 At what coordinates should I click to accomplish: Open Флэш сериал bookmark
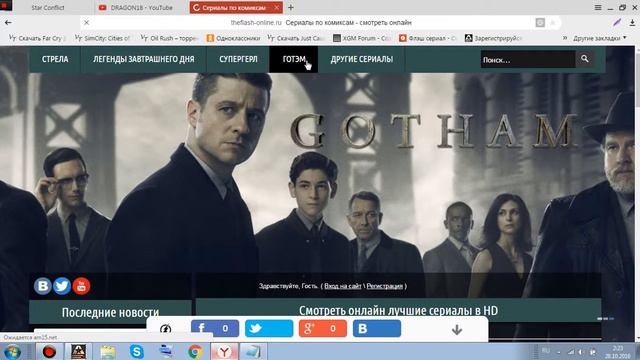(x=428, y=38)
